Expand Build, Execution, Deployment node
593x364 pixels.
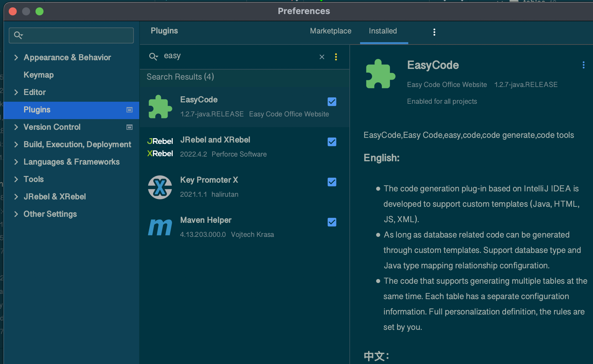click(x=16, y=145)
